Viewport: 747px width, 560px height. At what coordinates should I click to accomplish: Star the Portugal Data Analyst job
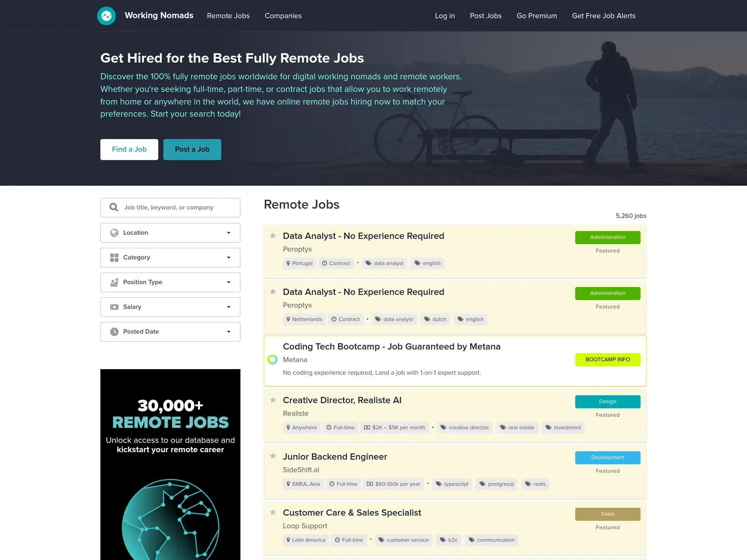(x=273, y=236)
